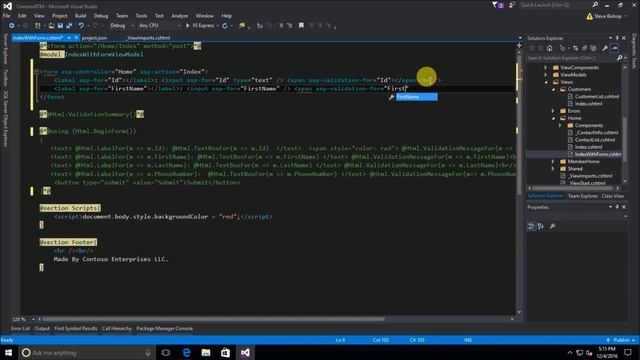Switch to the _ViewImports.cshtml tab
The image size is (640, 360).
pyautogui.click(x=148, y=38)
